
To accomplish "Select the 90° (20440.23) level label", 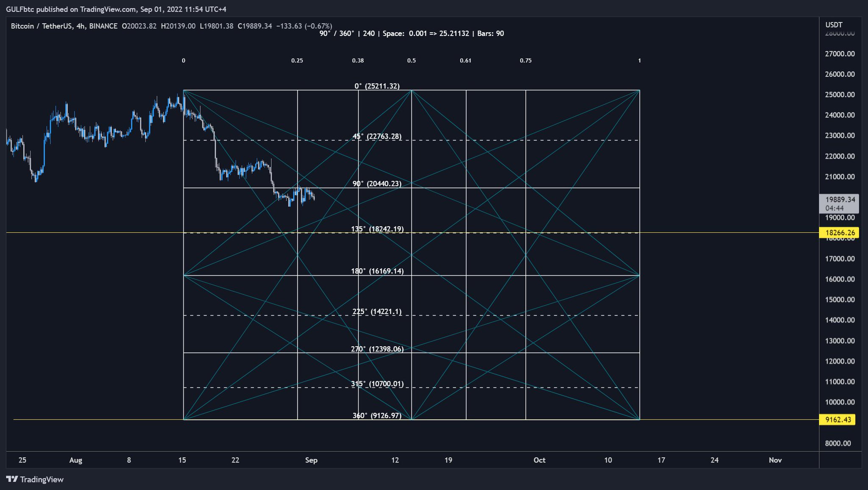I will 377,184.
